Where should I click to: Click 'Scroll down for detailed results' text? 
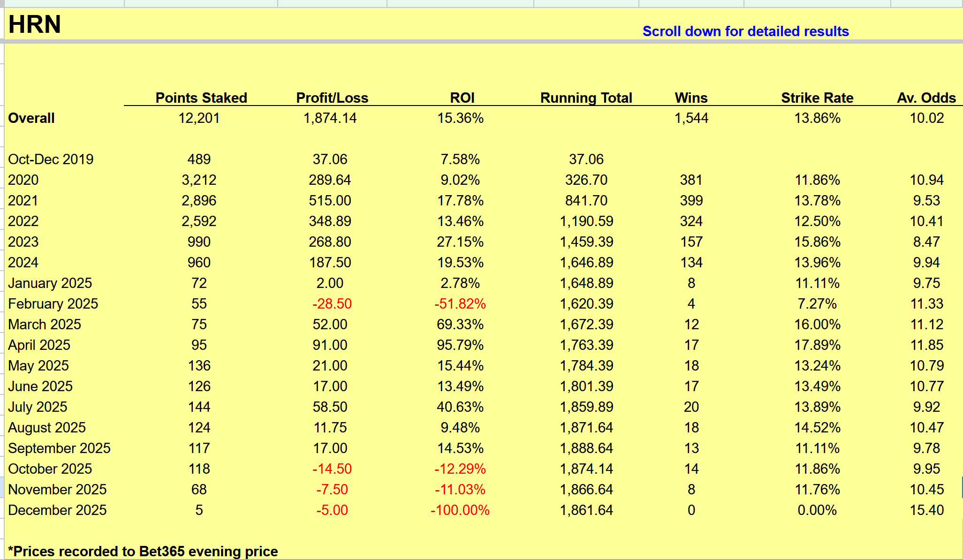point(745,31)
